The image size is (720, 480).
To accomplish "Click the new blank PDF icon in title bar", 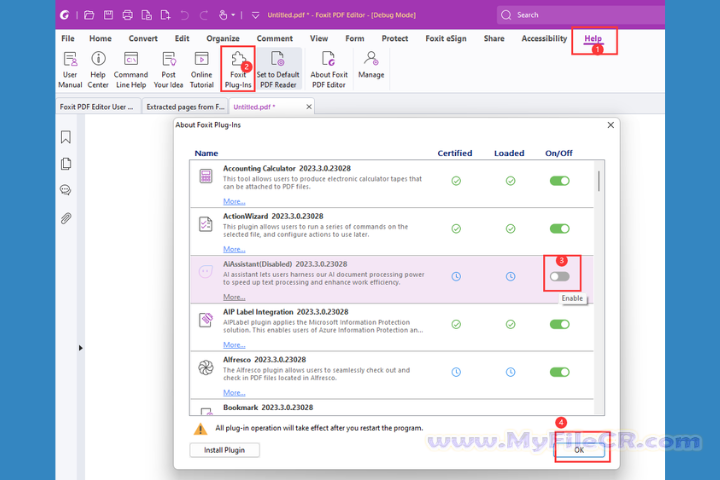I will (x=165, y=15).
